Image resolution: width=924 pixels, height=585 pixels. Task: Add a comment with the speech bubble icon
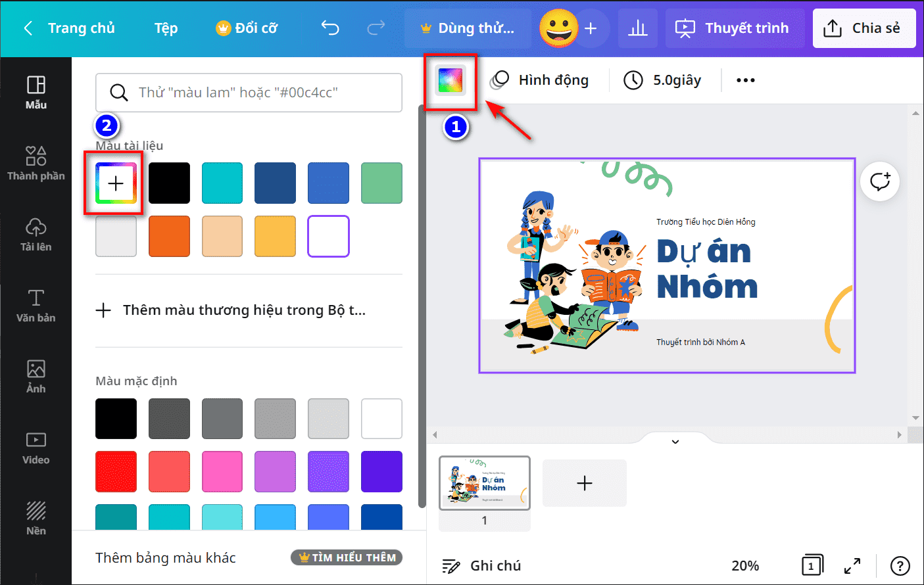879,181
